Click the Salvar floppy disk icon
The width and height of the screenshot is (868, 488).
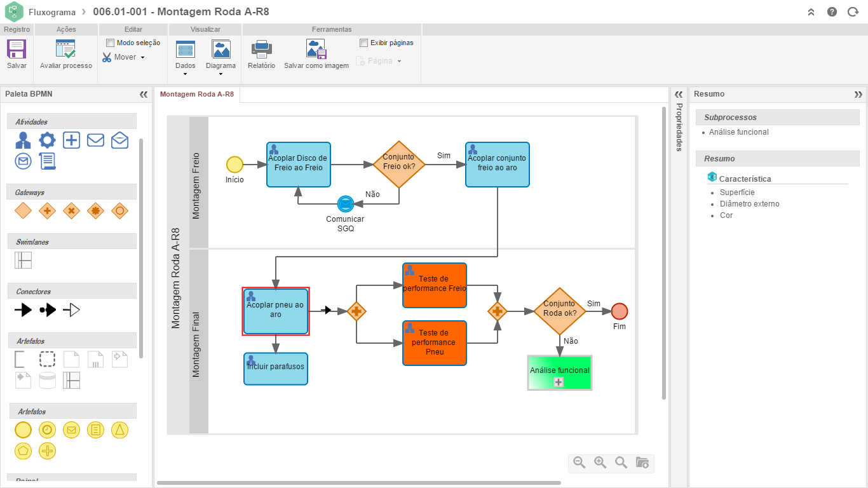(17, 50)
